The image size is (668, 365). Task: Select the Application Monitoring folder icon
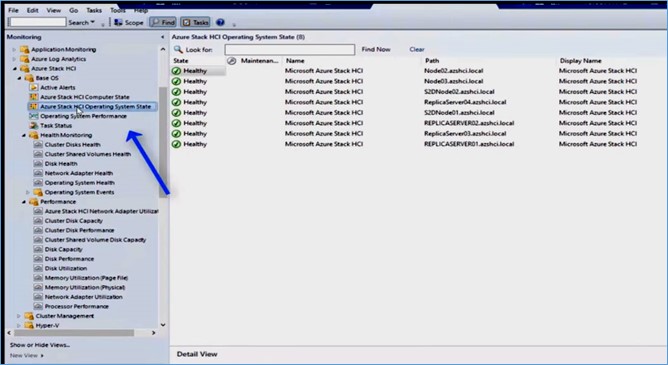[25, 49]
